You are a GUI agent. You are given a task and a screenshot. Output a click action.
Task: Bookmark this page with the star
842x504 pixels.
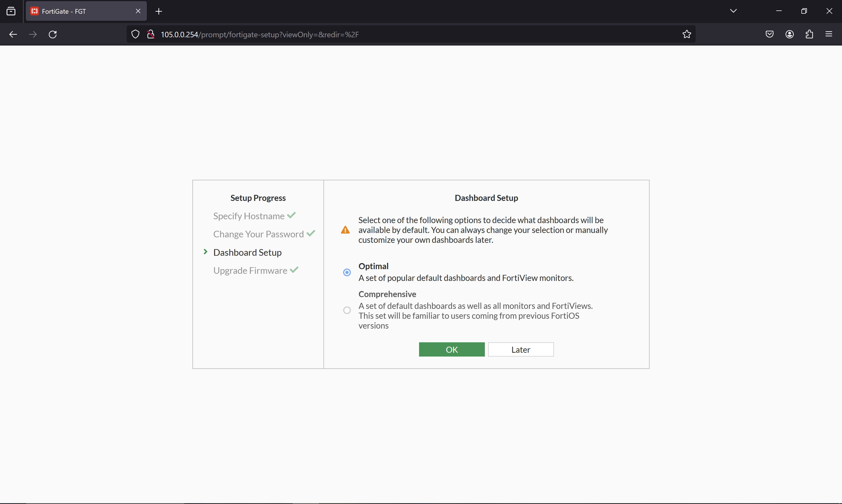(x=686, y=34)
